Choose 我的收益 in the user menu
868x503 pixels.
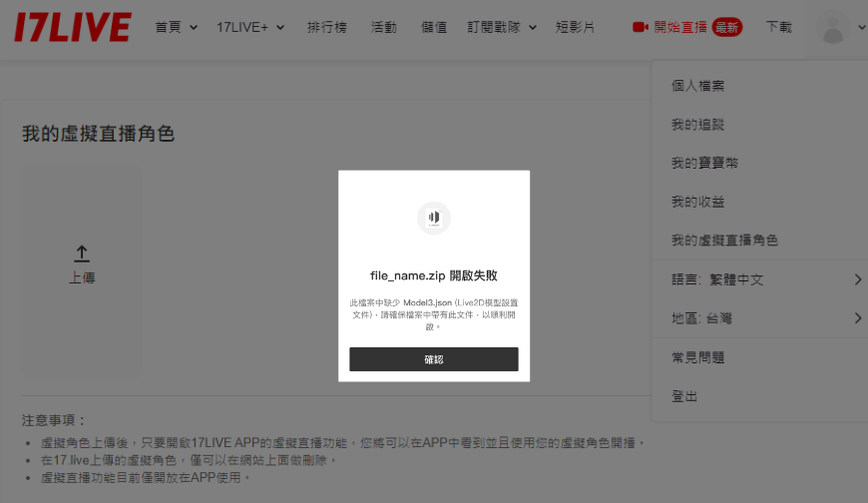(698, 202)
